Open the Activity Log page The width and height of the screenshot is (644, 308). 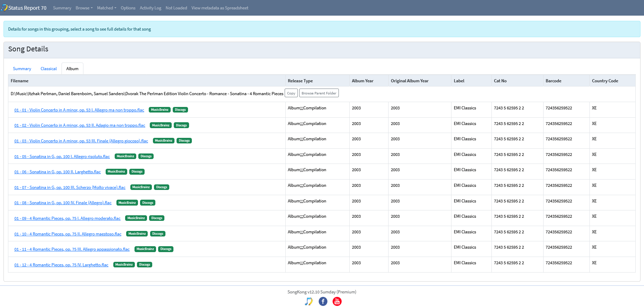[150, 8]
